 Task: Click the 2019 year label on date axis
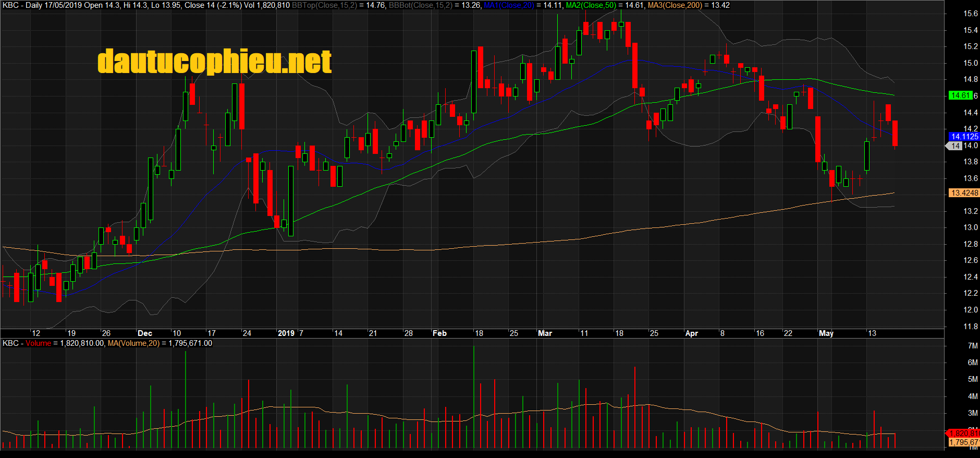[286, 333]
